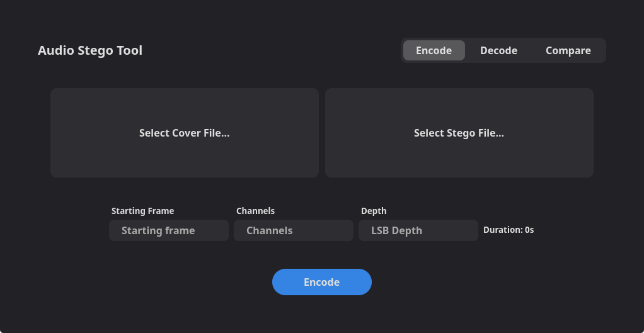Click the "Channels" placeholder text in field
The width and height of the screenshot is (644, 333).
[270, 230]
